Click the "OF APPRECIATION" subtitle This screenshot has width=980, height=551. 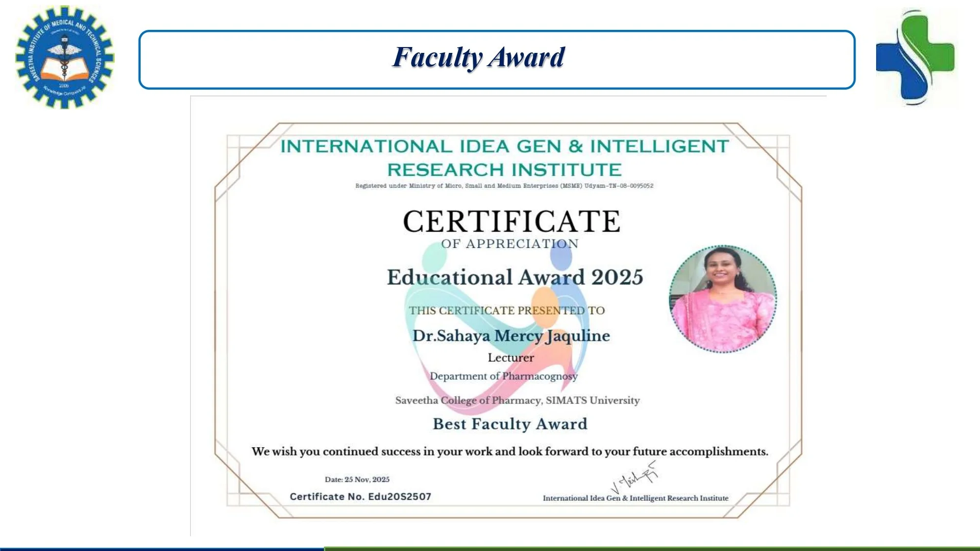pyautogui.click(x=510, y=243)
